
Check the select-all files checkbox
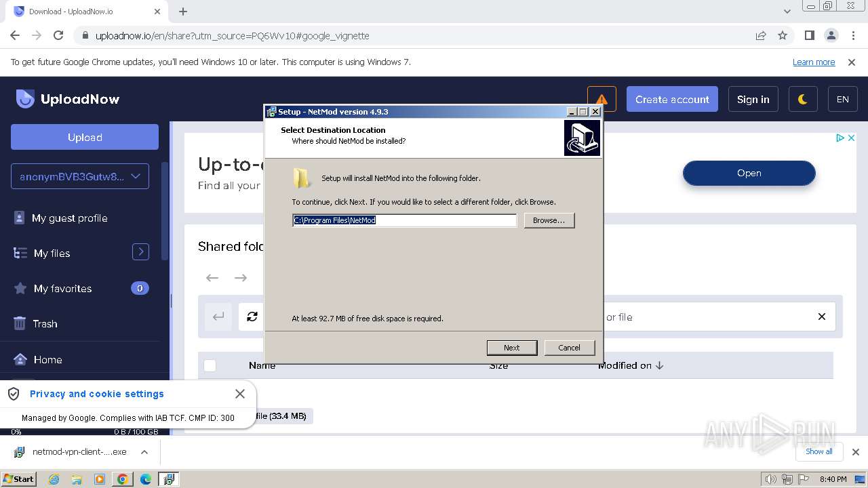210,365
